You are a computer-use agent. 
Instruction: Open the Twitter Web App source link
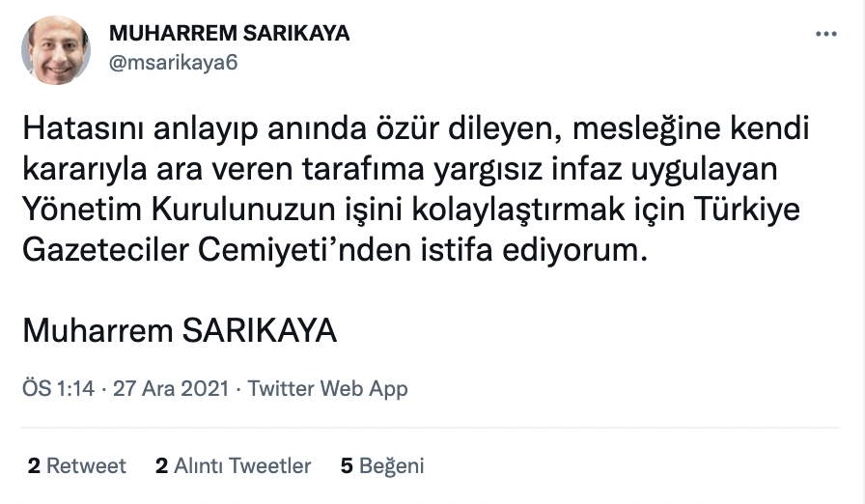[x=328, y=389]
